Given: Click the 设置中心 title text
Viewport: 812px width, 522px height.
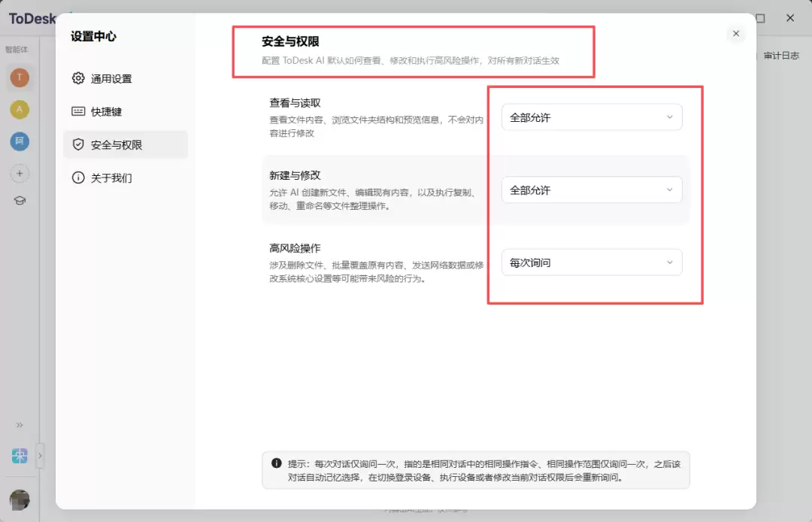Looking at the screenshot, I should [93, 36].
